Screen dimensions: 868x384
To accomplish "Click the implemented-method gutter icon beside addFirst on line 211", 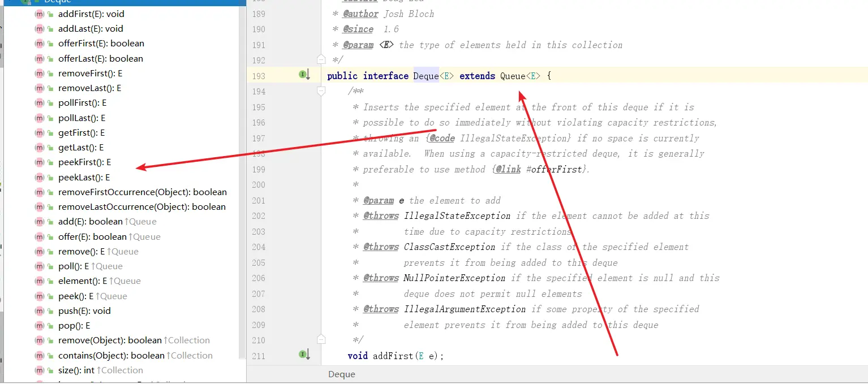I will coord(304,355).
